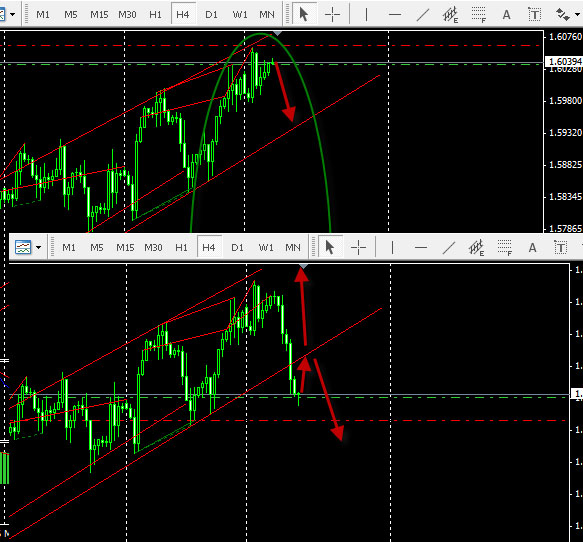Select M5 timeframe in upper chart toolbar

pyautogui.click(x=71, y=14)
